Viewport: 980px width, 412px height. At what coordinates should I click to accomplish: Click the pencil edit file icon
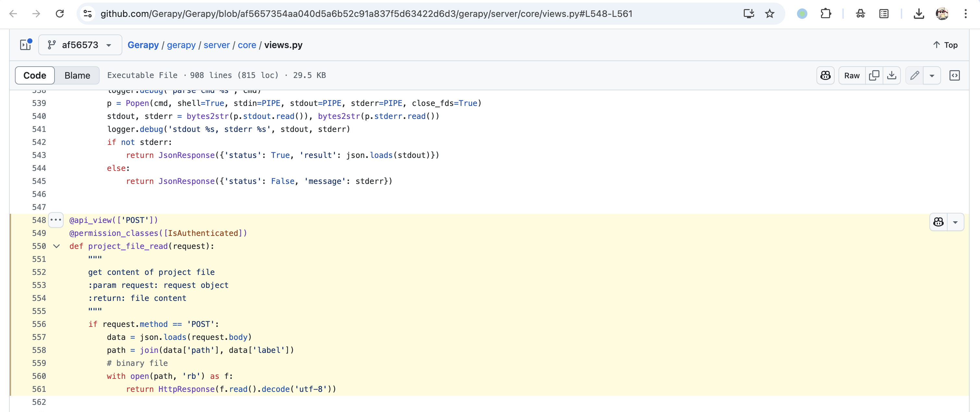click(914, 75)
